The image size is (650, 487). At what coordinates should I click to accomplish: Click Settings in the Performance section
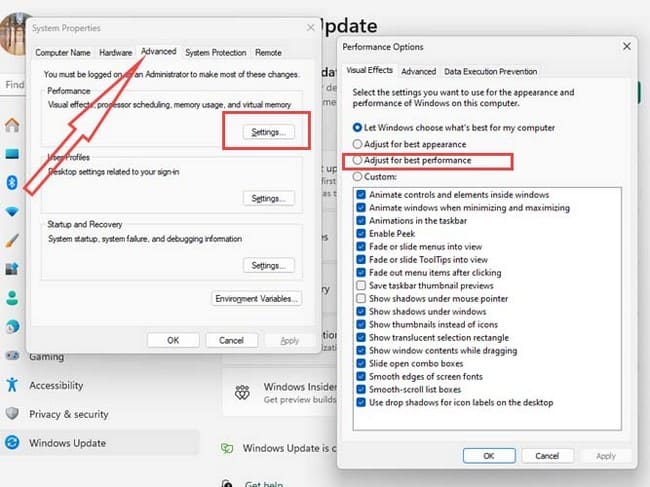click(268, 132)
